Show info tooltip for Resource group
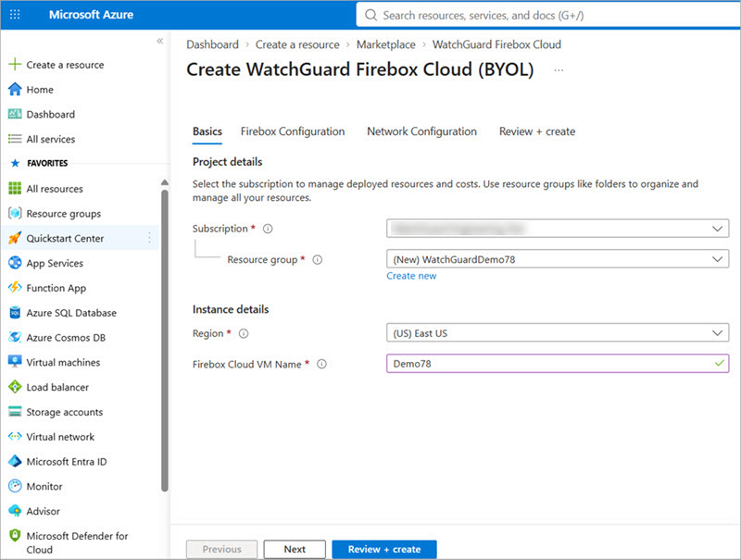This screenshot has height=560, width=741. coord(318,260)
